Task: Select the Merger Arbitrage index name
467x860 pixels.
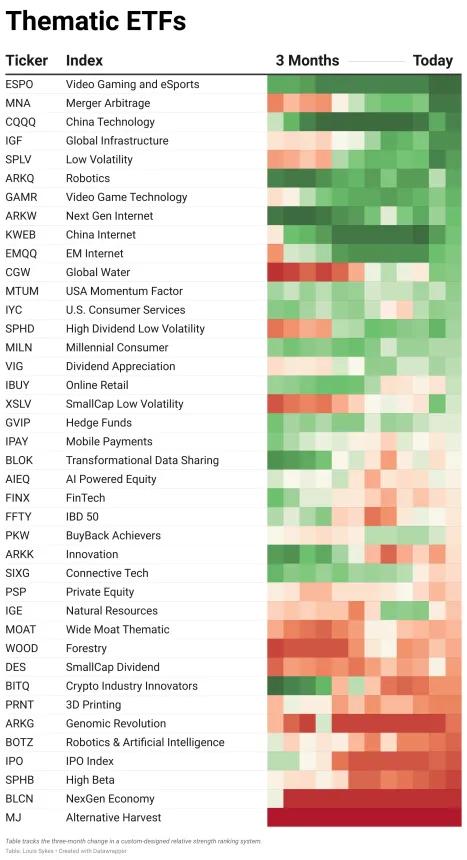Action: point(108,103)
